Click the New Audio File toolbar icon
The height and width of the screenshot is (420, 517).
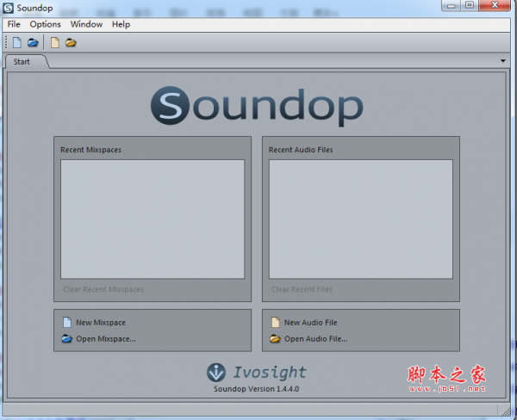point(55,42)
